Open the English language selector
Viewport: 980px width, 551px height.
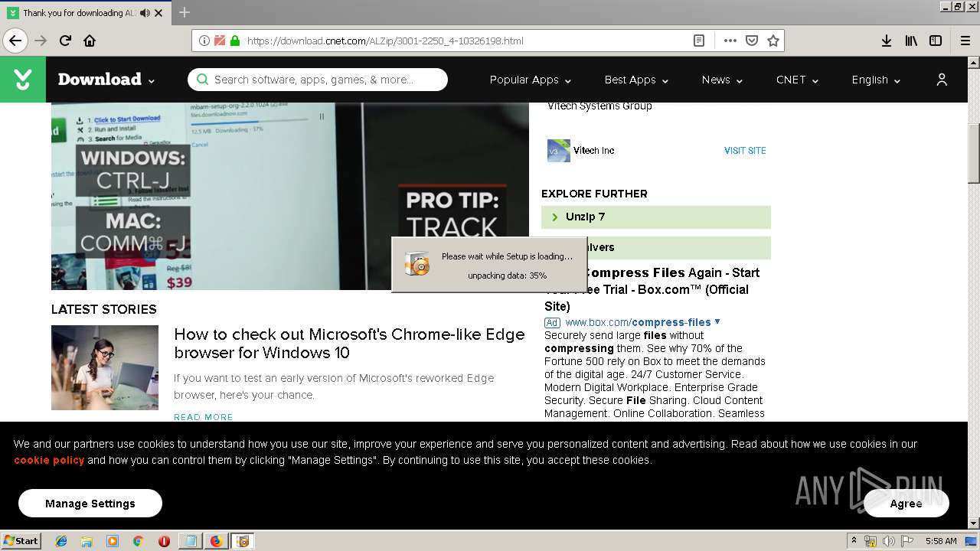pos(876,80)
